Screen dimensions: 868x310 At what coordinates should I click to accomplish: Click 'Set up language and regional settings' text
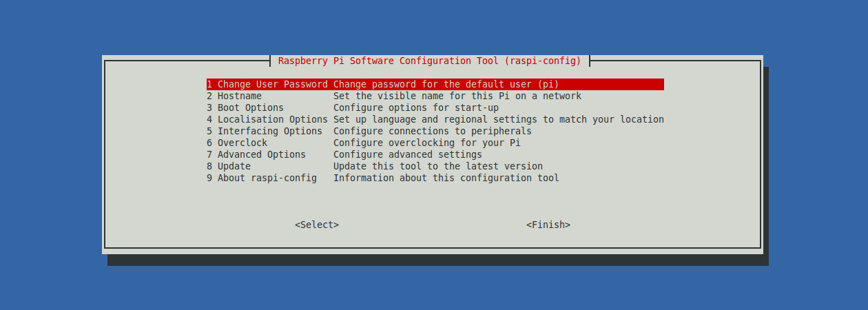498,119
